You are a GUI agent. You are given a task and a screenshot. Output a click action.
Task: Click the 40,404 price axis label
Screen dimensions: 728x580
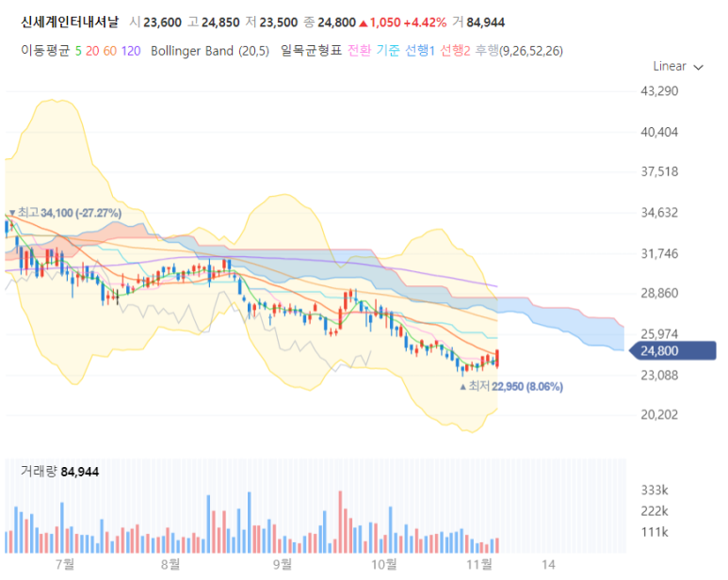[x=659, y=132]
